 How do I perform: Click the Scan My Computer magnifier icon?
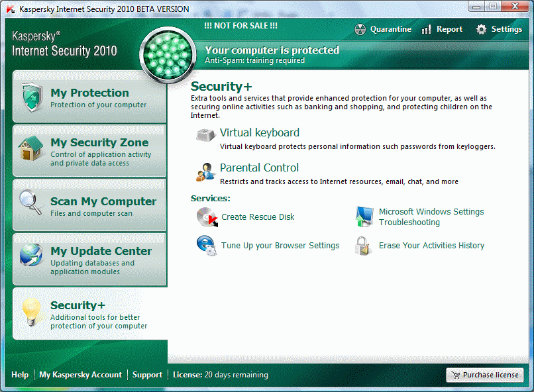(30, 203)
